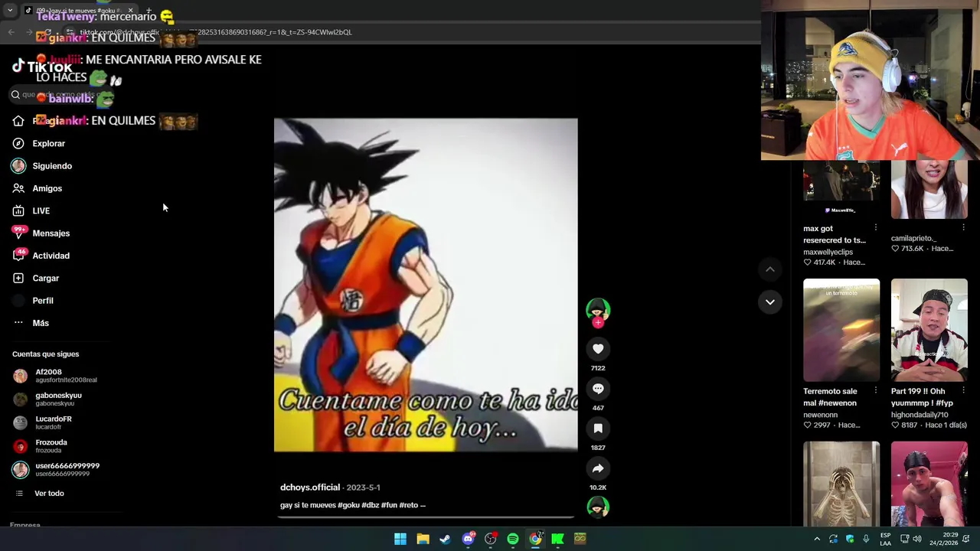Open creator avatar beside the video
Image resolution: width=980 pixels, height=551 pixels.
598,309
